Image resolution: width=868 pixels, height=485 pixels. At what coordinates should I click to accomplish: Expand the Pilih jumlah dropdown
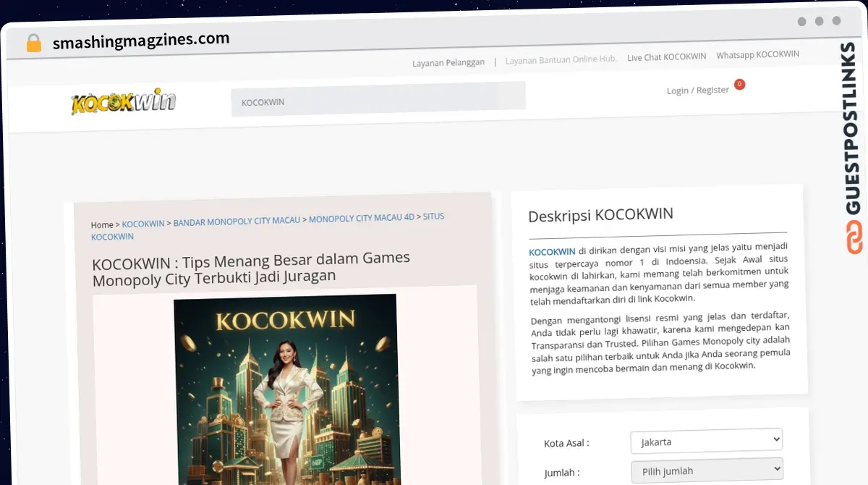point(707,470)
